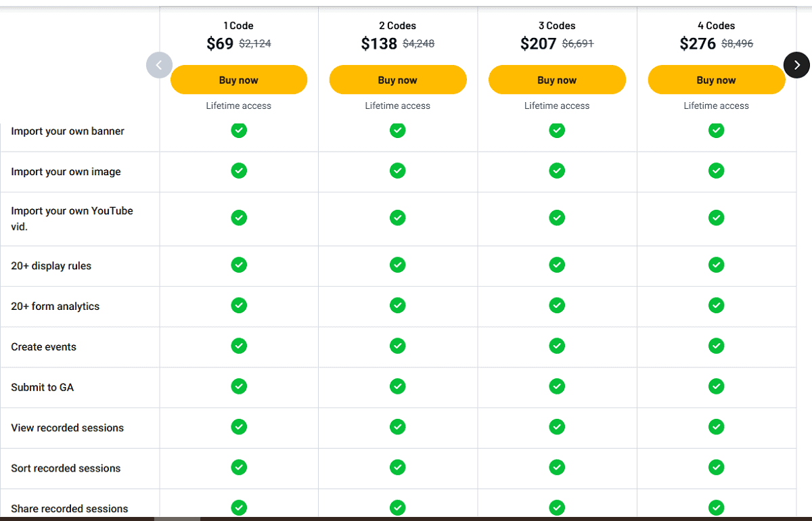Viewport: 812px width, 521px height.
Task: Click the View recorded sessions checkmark under 3 Codes
Action: pos(557,427)
